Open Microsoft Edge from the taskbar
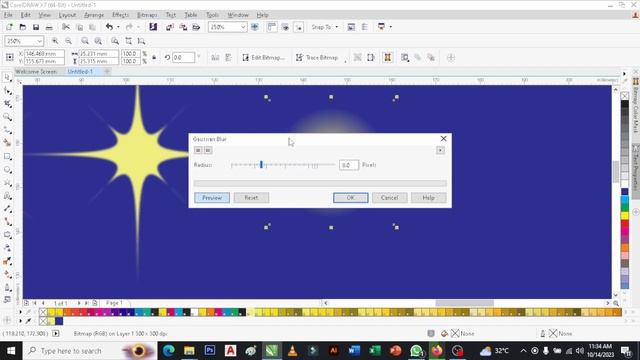The width and height of the screenshot is (640, 360). (x=169, y=351)
